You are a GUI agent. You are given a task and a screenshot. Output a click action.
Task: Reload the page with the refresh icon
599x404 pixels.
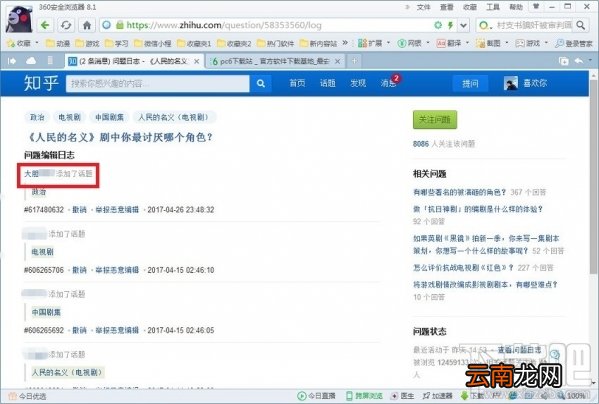[66, 25]
